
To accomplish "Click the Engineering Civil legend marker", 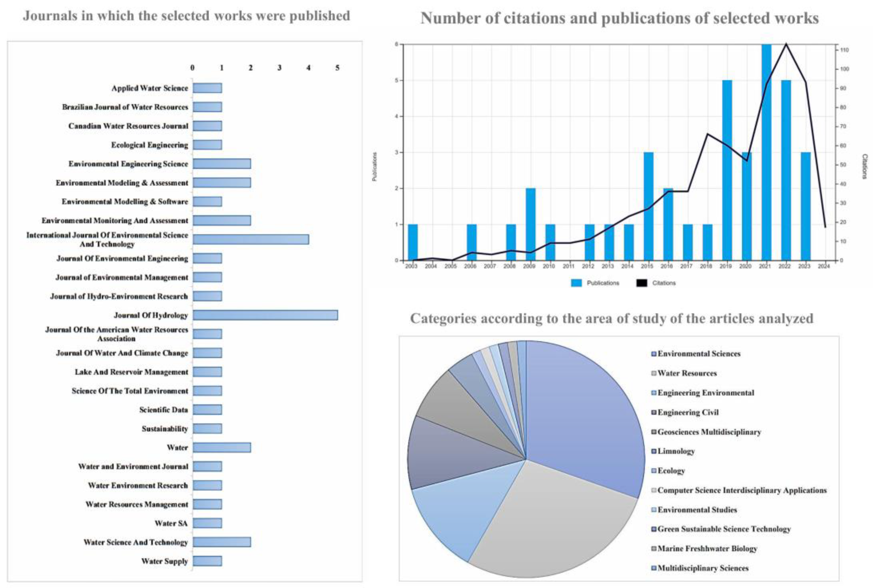I will click(x=654, y=412).
